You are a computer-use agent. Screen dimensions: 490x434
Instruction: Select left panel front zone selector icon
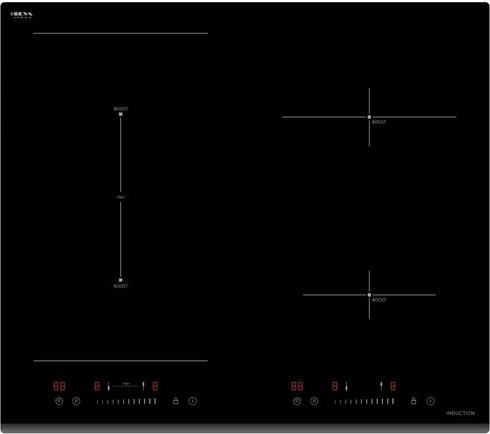coord(108,386)
